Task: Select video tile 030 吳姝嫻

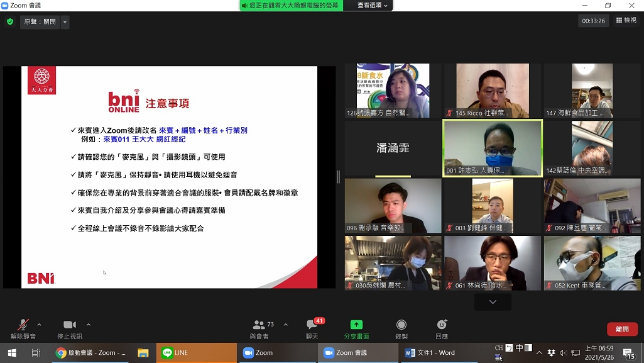Action: [393, 263]
